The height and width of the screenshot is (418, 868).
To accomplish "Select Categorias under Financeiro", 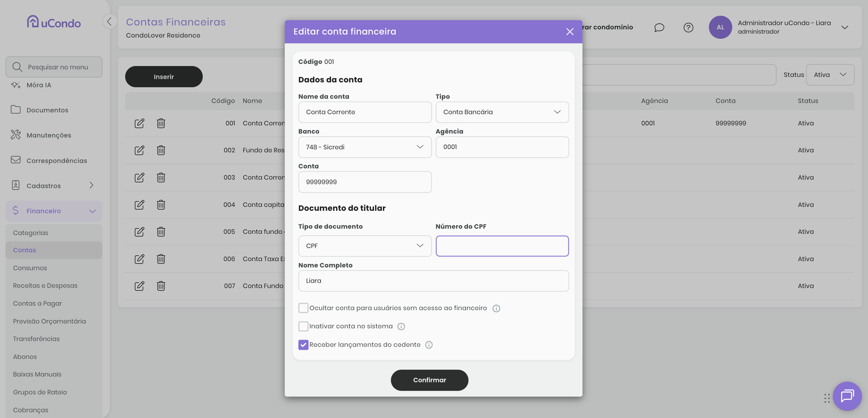I will [x=54, y=233].
